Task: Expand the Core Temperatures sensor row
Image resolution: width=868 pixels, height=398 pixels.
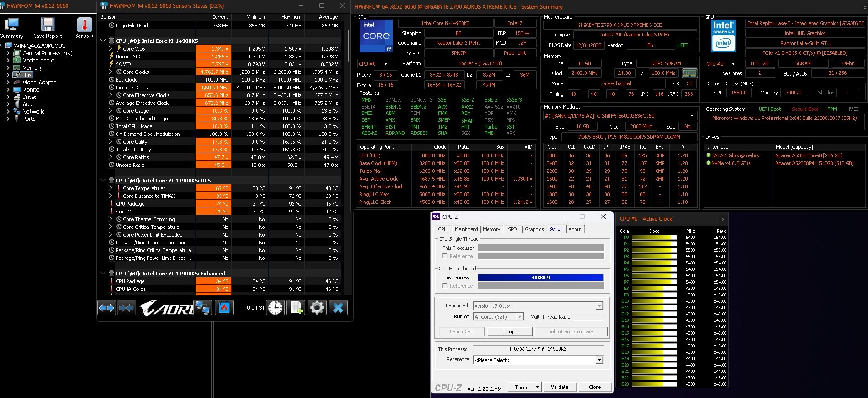Action: click(110, 188)
